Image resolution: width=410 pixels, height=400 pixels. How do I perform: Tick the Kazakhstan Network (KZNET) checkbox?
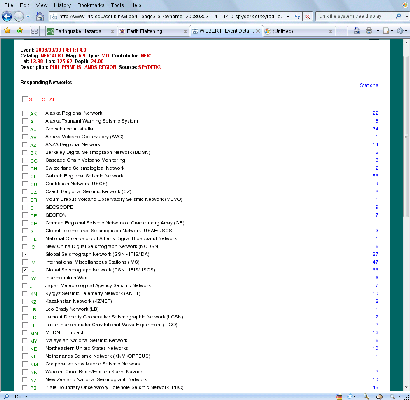click(x=24, y=301)
